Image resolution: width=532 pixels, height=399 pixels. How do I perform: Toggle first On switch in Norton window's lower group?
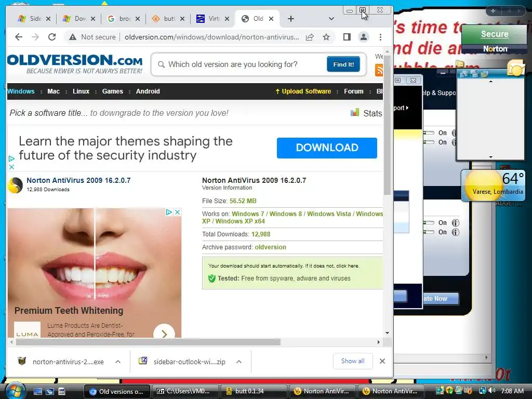point(429,222)
